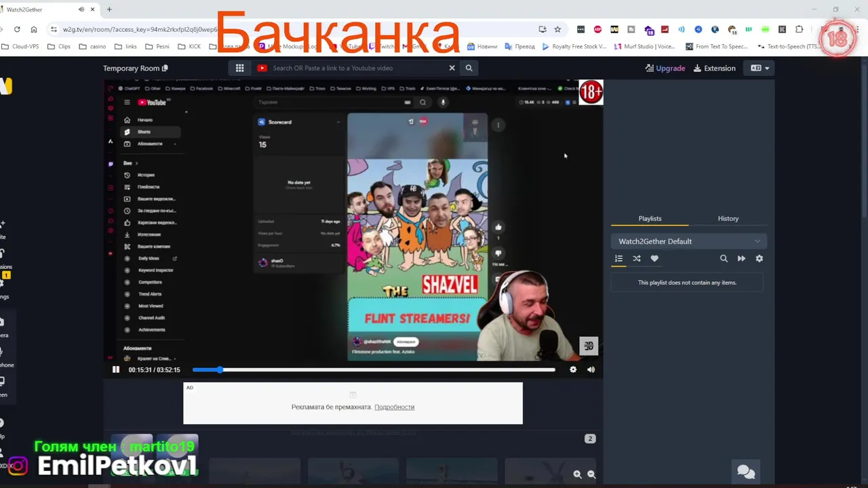This screenshot has height=488, width=868.
Task: Open the player settings gear
Action: click(x=573, y=369)
